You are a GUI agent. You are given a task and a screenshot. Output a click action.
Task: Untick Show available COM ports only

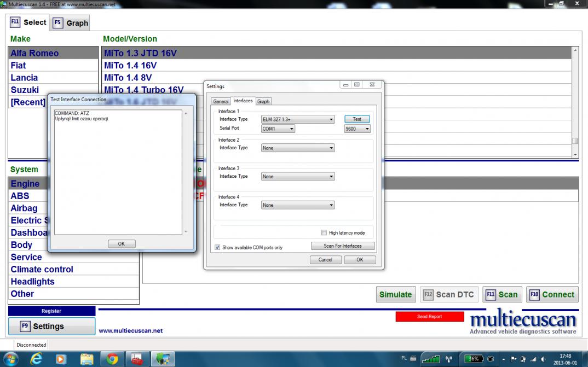click(217, 247)
